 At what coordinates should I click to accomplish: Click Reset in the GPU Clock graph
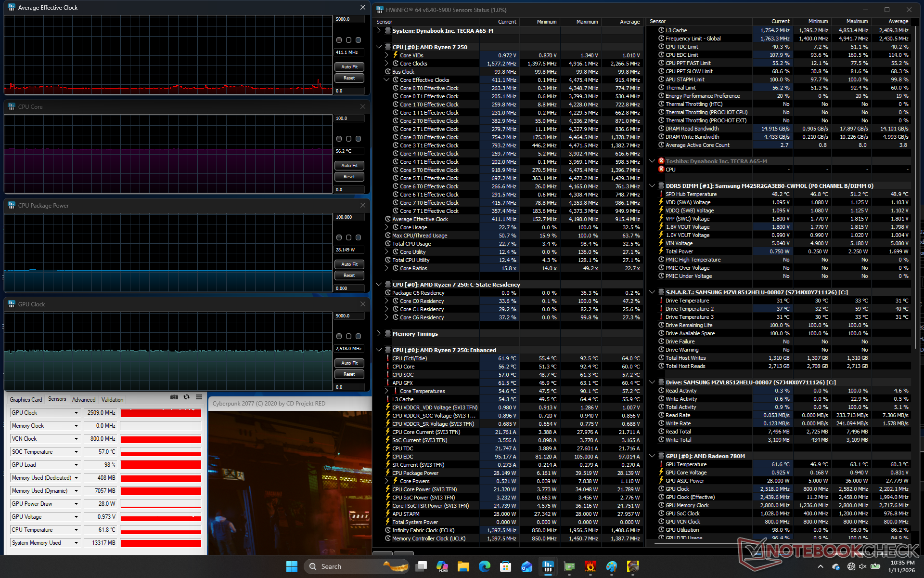coord(349,374)
